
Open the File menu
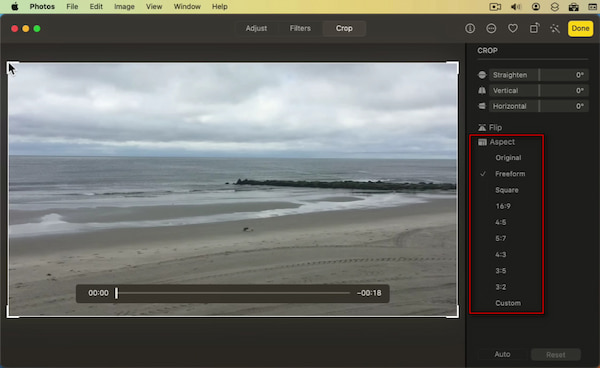click(72, 7)
